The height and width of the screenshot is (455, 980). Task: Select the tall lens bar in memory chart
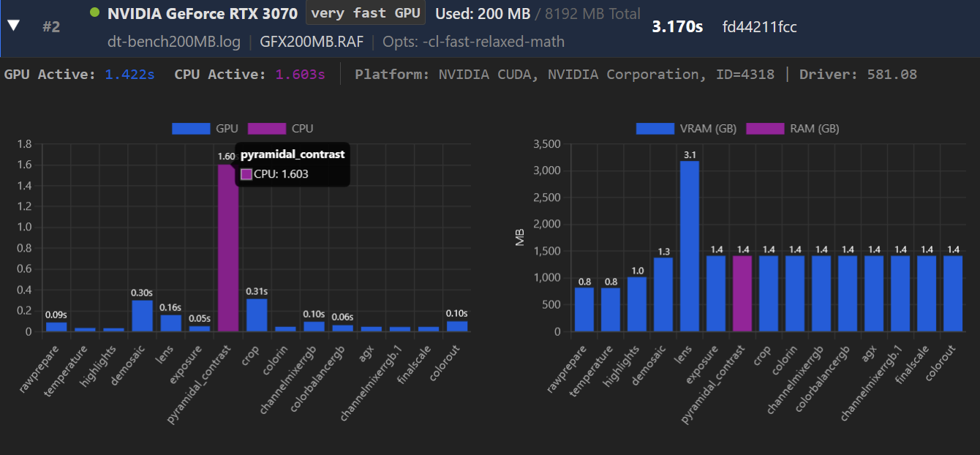pos(688,247)
